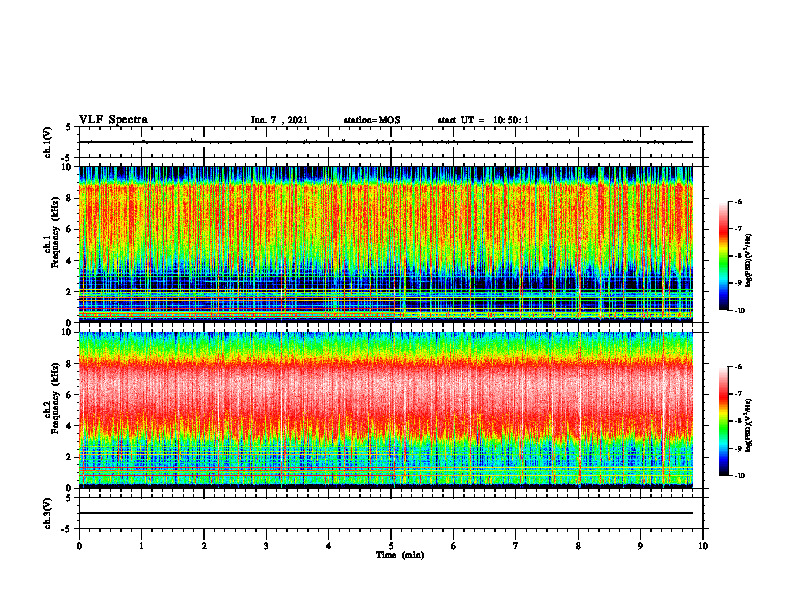Select the "-10" tick on ch.2 colorbar

739,476
